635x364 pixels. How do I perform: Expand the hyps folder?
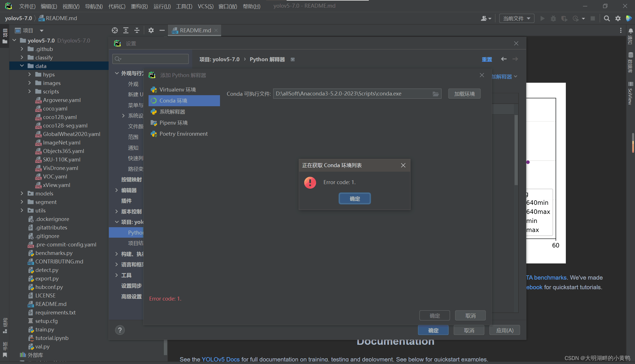pos(29,74)
